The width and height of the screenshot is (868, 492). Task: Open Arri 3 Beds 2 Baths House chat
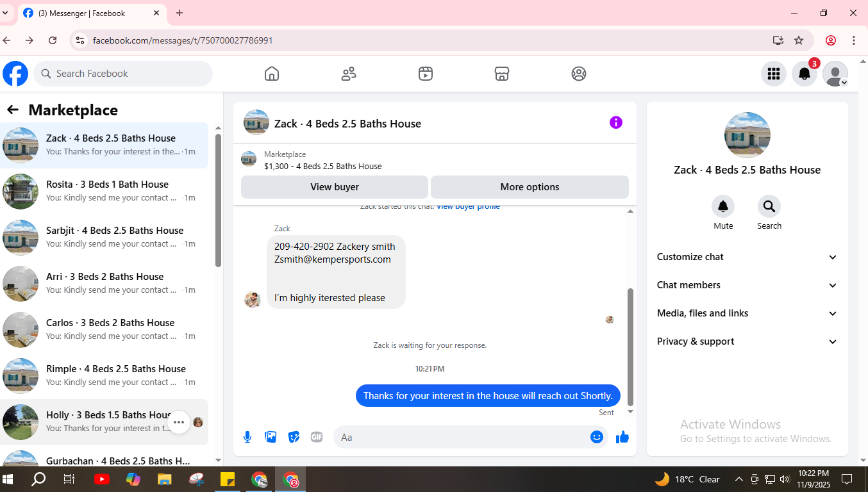[x=104, y=284]
